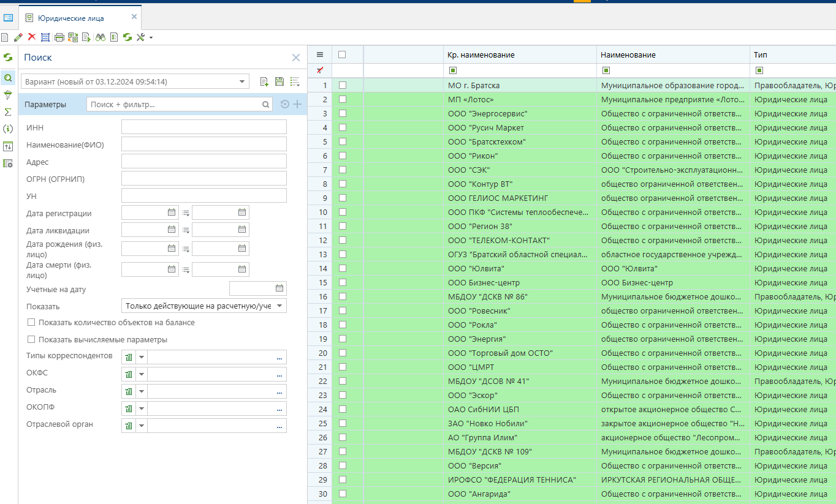Click the ellipsis button of ОКОПФ field
Image resolution: width=836 pixels, height=504 pixels.
[279, 409]
